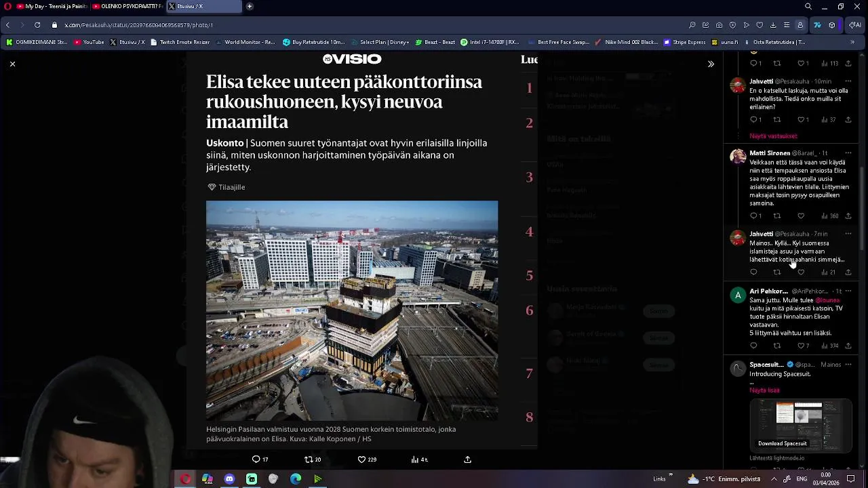Share Jahvetti's 10min comment
This screenshot has width=868, height=488.
(x=848, y=120)
